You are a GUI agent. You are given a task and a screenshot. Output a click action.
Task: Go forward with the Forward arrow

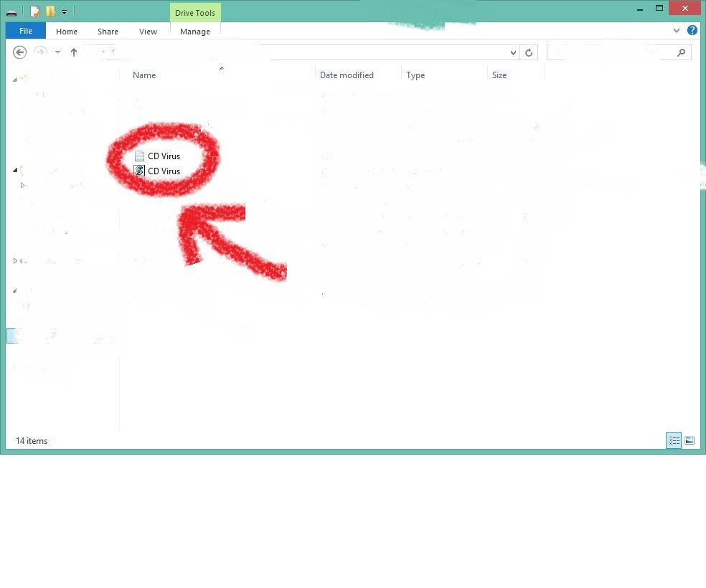click(x=40, y=52)
